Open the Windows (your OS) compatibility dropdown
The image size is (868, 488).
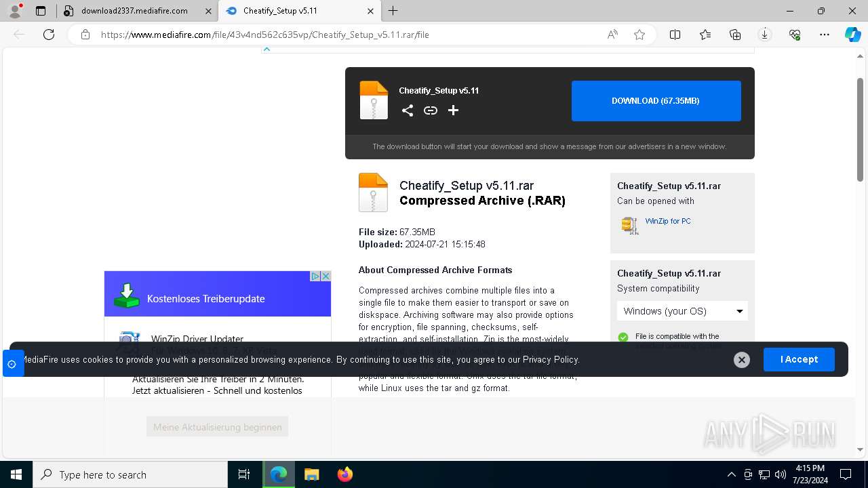point(682,311)
